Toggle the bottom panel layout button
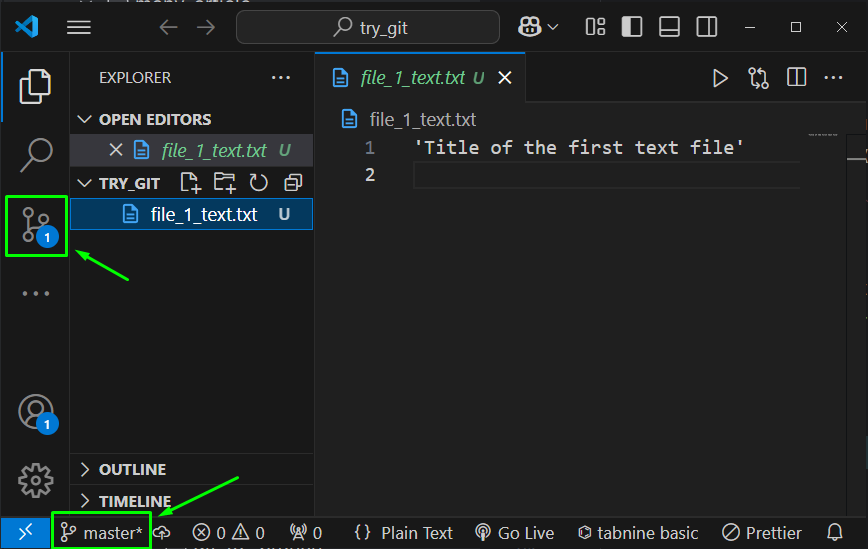This screenshot has height=549, width=868. tap(669, 27)
